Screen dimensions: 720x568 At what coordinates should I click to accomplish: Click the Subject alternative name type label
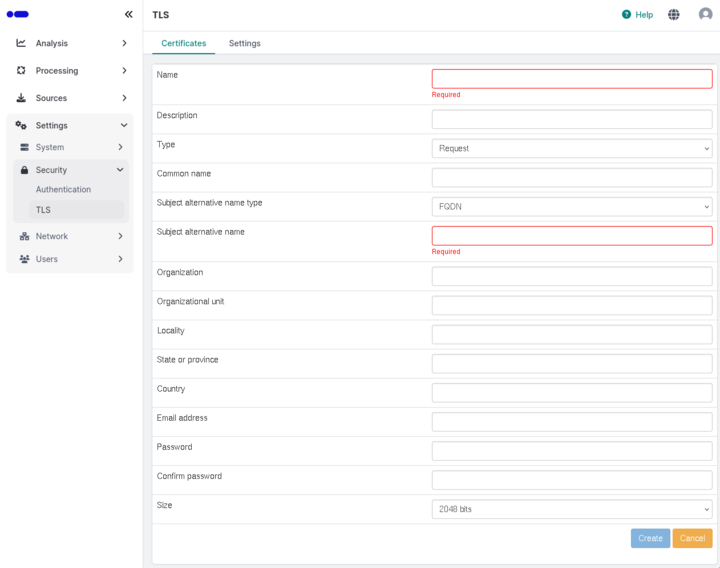point(209,202)
